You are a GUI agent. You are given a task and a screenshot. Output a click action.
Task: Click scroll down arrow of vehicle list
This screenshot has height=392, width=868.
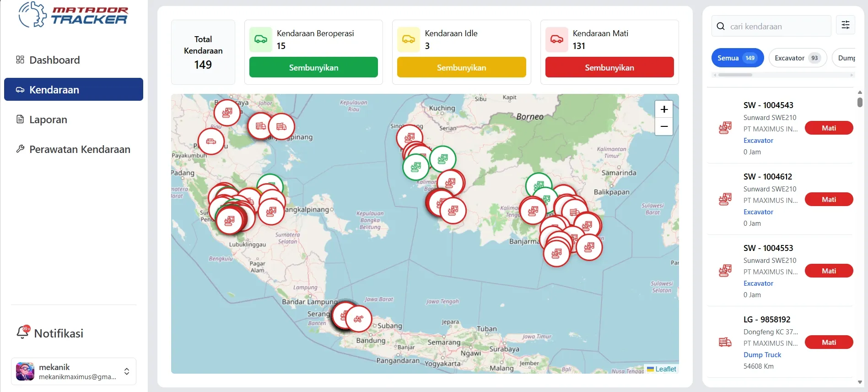pos(860,382)
